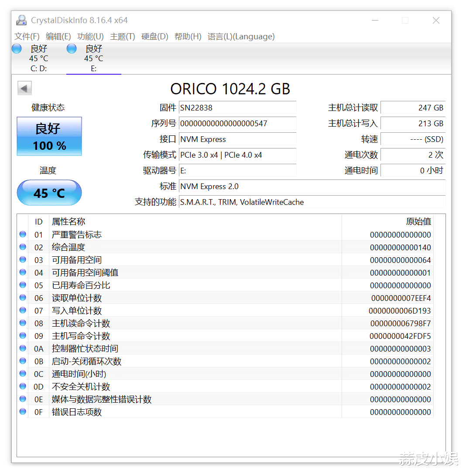Click status dot for attribute 02 综合温度
The height and width of the screenshot is (476, 466).
coord(23,247)
